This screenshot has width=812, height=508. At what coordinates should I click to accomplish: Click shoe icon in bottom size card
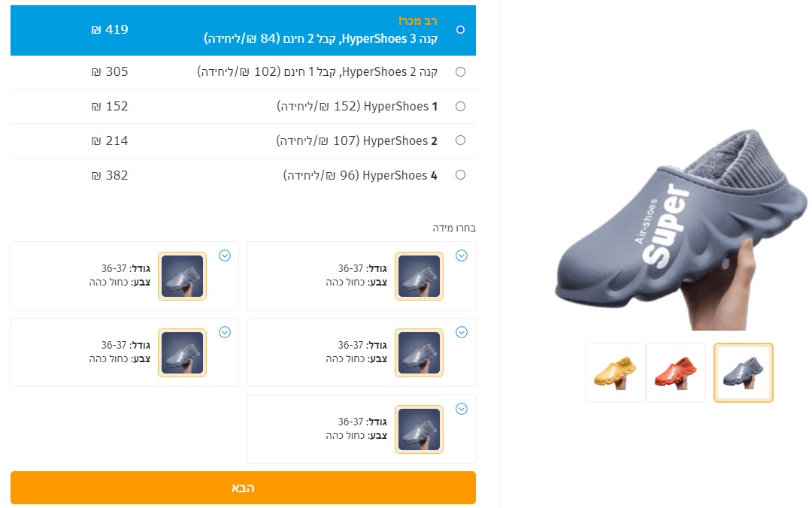419,429
